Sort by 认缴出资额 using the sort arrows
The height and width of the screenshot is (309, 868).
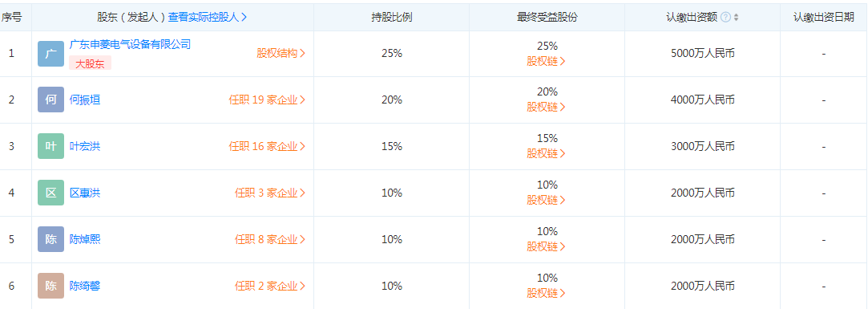(x=736, y=17)
